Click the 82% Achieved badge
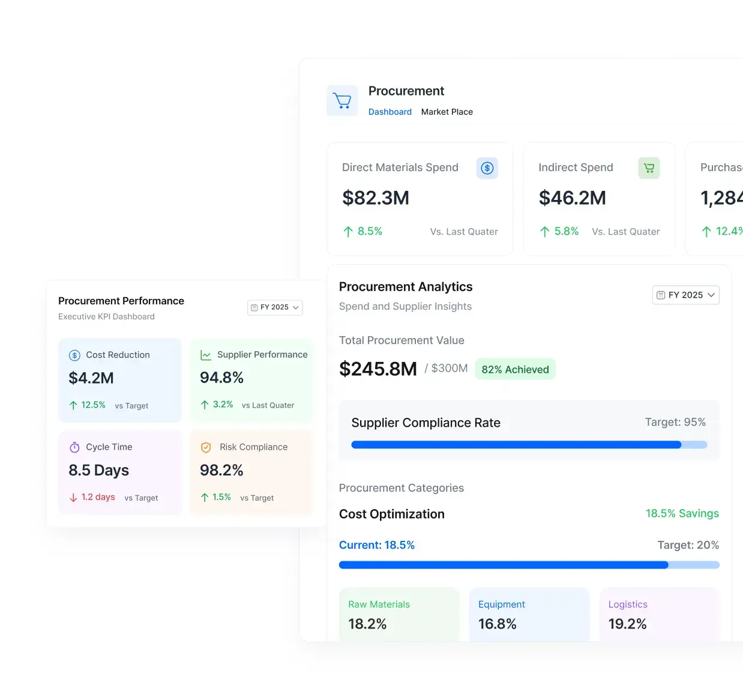The image size is (743, 700). (515, 369)
